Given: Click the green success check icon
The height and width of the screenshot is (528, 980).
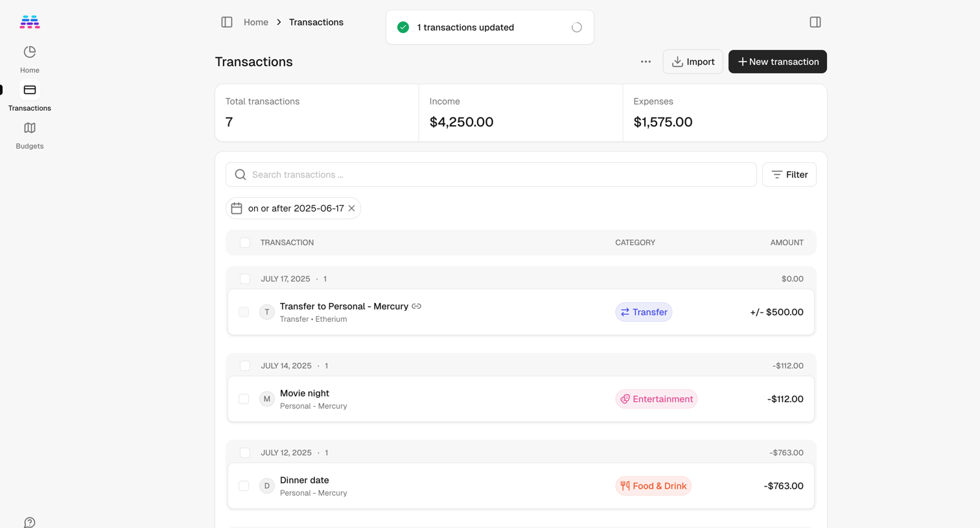Looking at the screenshot, I should [x=403, y=27].
